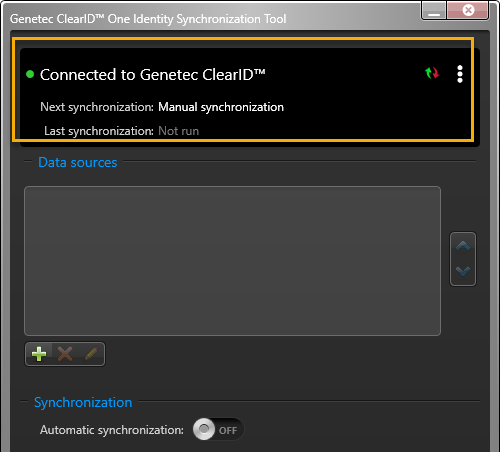Screen dimensions: 500x452
Task: Click the 'Next synchronization:' label
Action: tap(97, 107)
